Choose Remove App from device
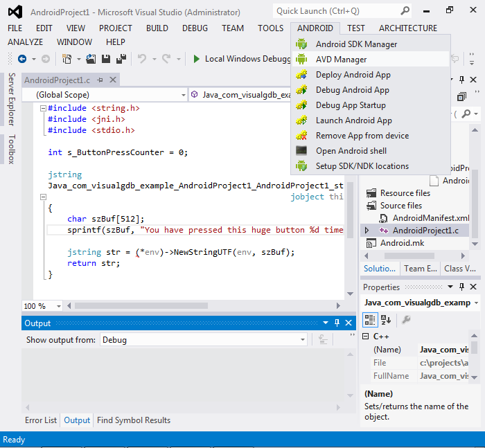The image size is (485, 448). point(371,136)
